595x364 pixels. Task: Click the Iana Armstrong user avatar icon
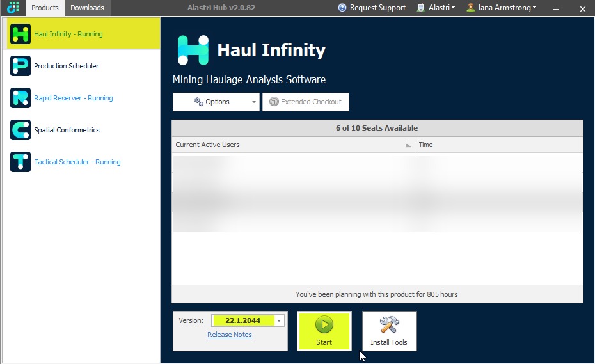pos(470,8)
